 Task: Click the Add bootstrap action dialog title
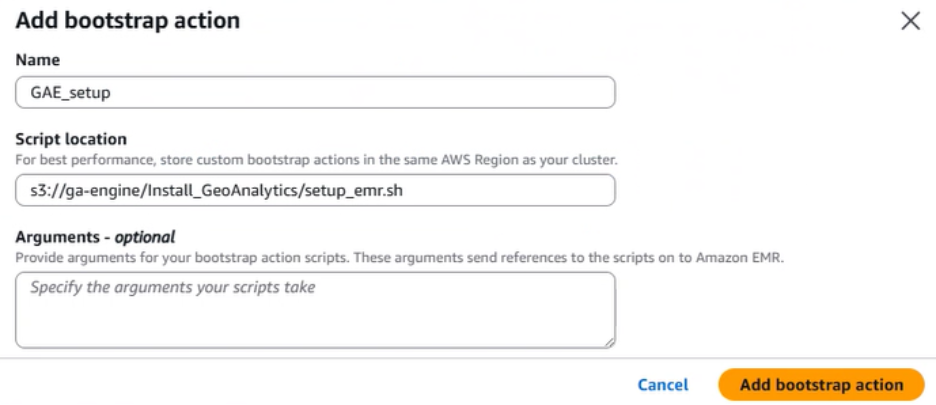(x=127, y=20)
